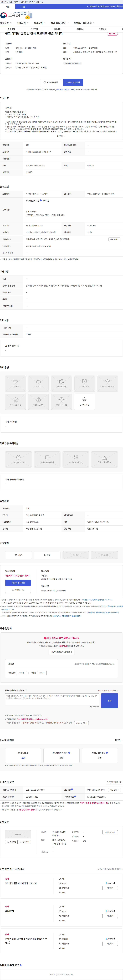Switch to the 개인 tab at top
Screen dimensions: 123x980
8,7
